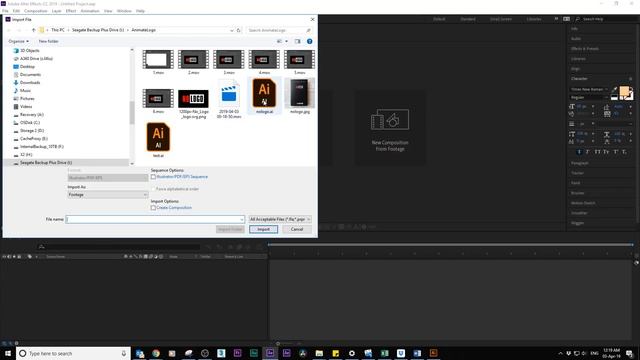The width and height of the screenshot is (640, 360).
Task: Click the taskbar microphone icon
Action: (124, 353)
